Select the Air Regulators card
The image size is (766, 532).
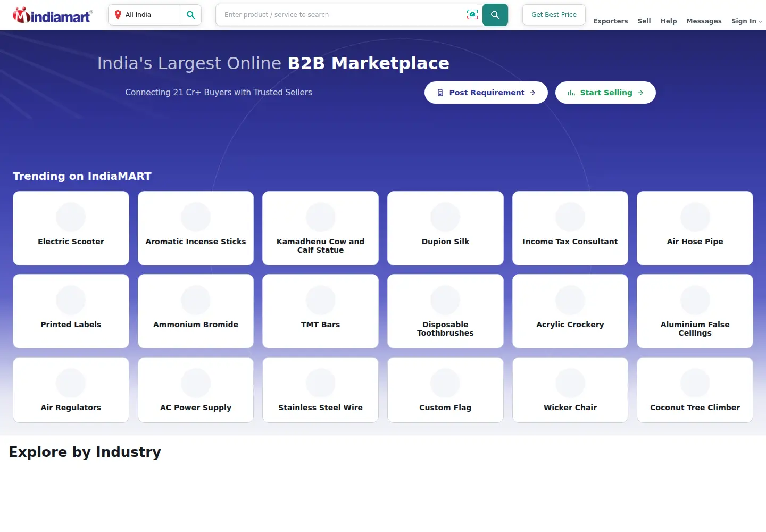[71, 390]
